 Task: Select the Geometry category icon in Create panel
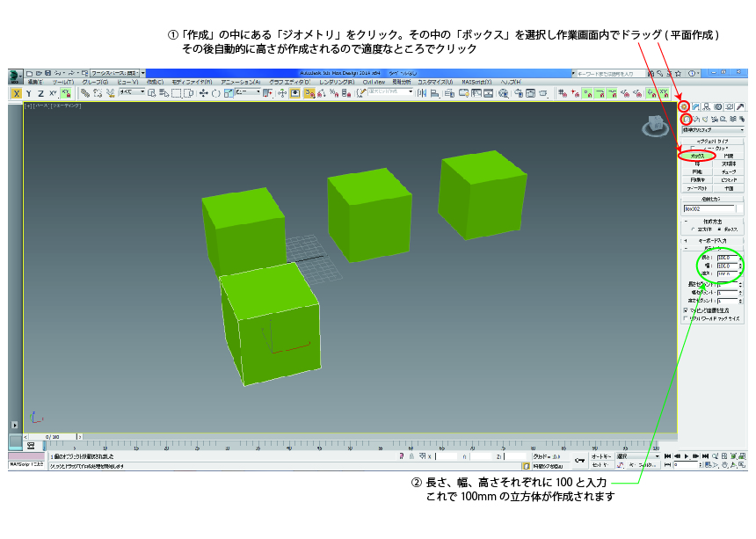pos(687,120)
